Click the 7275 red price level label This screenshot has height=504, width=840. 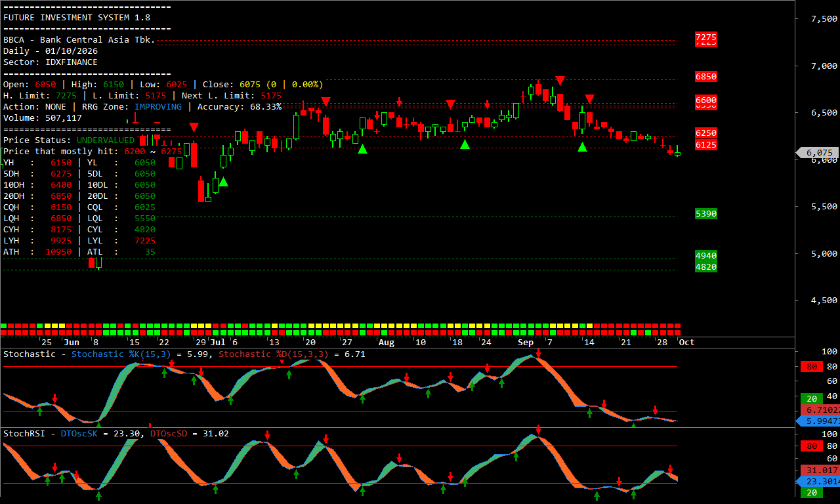tap(706, 38)
